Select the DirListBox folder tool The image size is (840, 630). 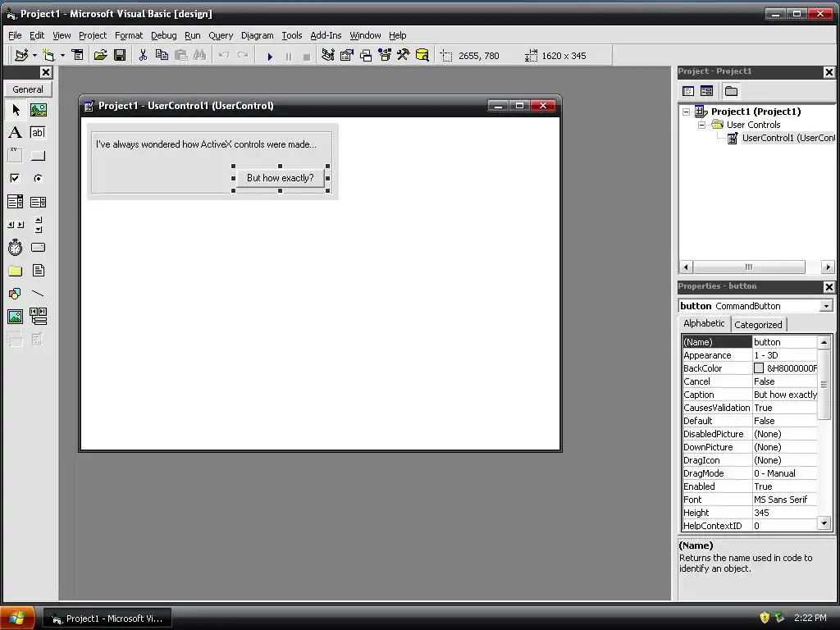coord(15,271)
